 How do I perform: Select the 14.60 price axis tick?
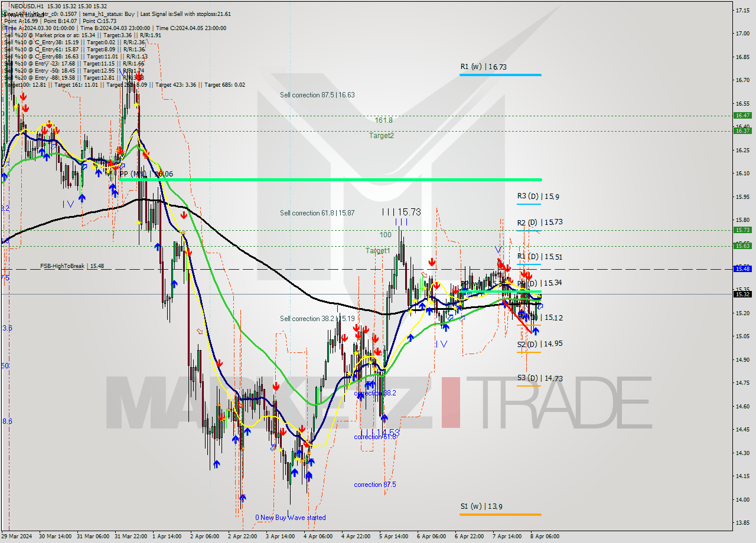pyautogui.click(x=742, y=406)
